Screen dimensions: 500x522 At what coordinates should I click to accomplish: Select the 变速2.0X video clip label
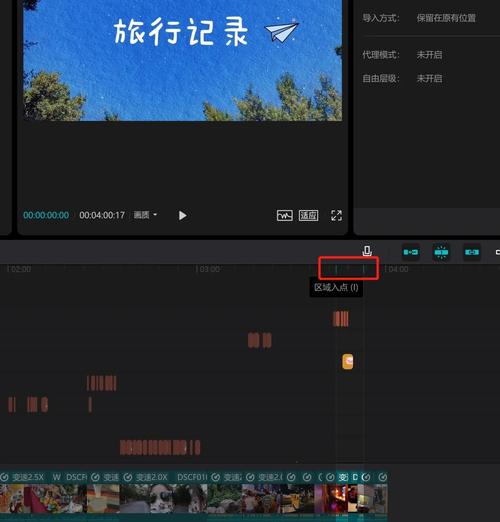(151, 477)
